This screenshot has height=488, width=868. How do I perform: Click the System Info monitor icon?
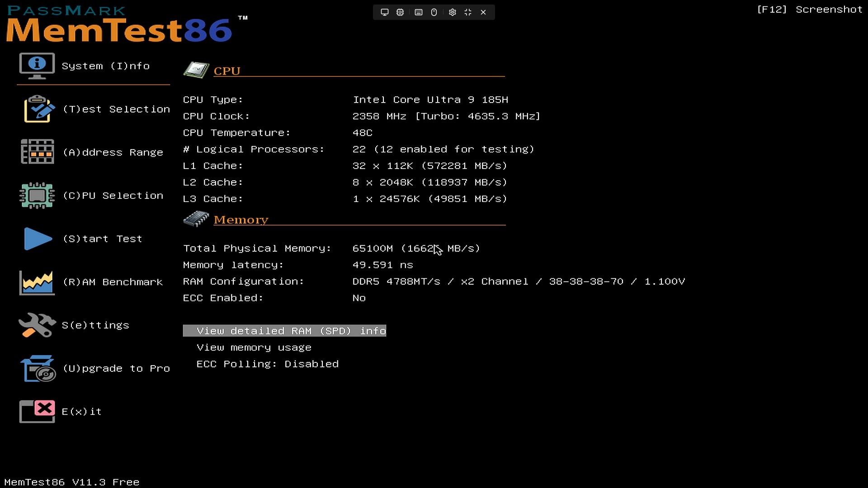click(37, 66)
